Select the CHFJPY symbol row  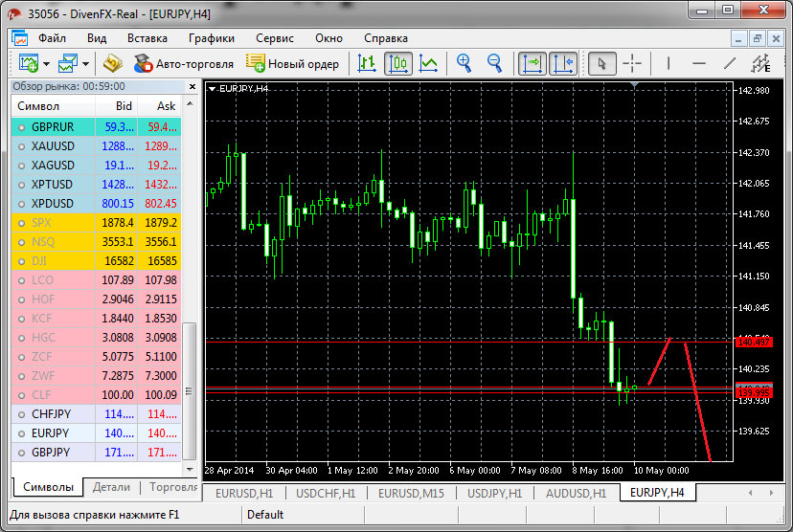tap(96, 414)
